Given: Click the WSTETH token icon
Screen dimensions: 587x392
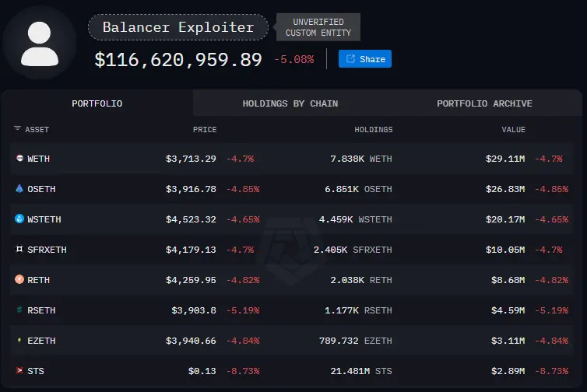Looking at the screenshot, I should [19, 219].
